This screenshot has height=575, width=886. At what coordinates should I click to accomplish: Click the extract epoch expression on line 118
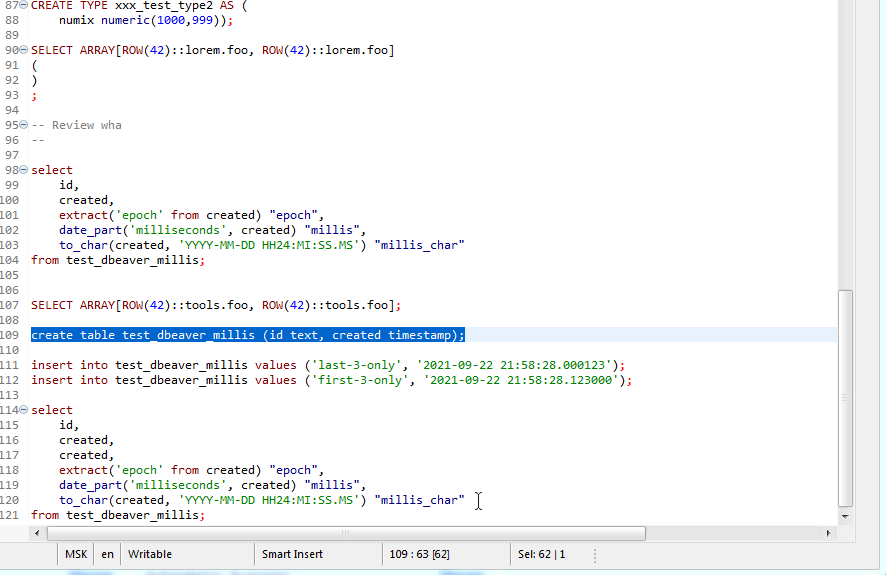pos(192,470)
